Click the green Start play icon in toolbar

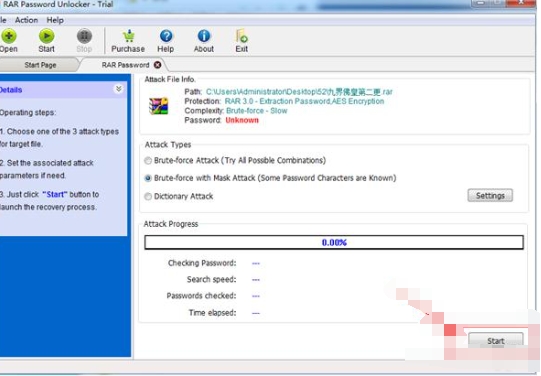[46, 36]
